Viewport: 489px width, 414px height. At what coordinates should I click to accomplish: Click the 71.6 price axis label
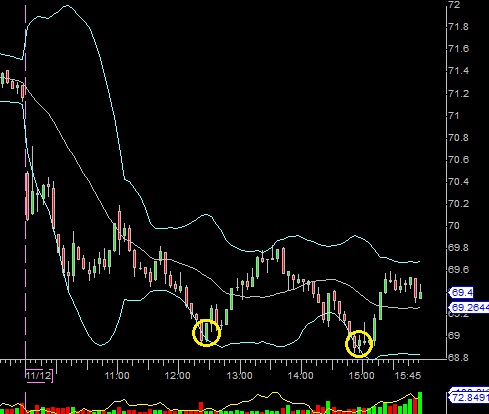(x=459, y=49)
